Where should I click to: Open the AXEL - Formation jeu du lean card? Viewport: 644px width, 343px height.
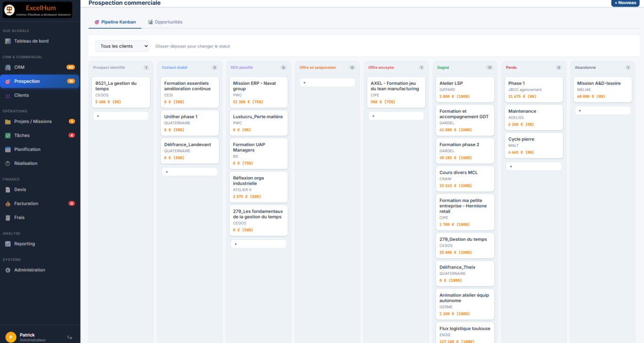click(x=396, y=92)
